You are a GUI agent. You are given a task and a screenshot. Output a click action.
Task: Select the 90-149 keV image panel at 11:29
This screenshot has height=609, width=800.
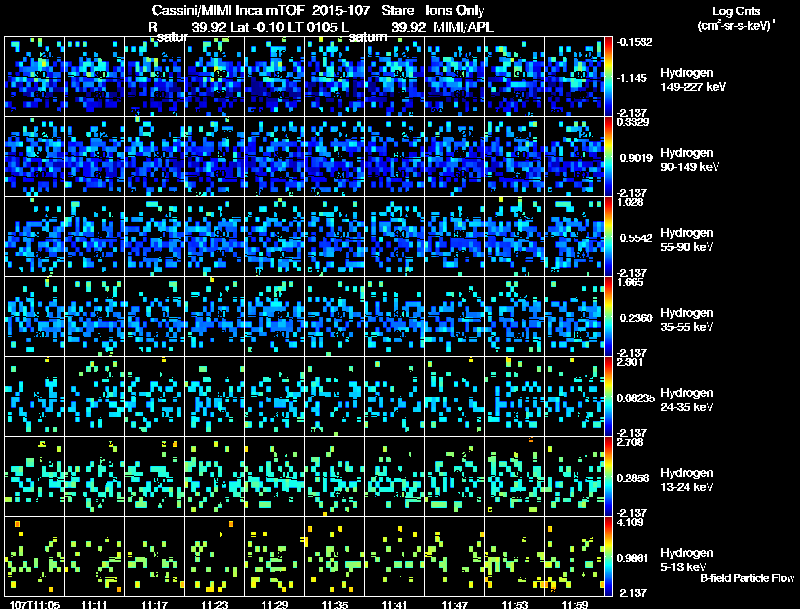pos(274,157)
